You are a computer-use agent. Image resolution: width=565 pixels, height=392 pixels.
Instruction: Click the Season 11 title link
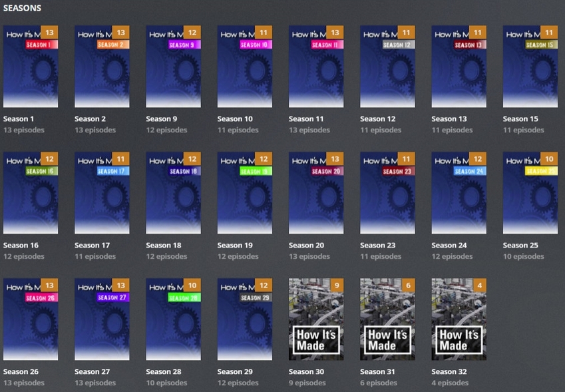(x=306, y=119)
